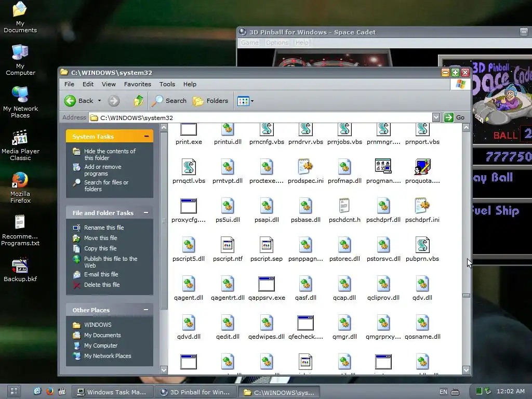532x399 pixels.
Task: Open the Back history dropdown arrow
Action: 99,101
